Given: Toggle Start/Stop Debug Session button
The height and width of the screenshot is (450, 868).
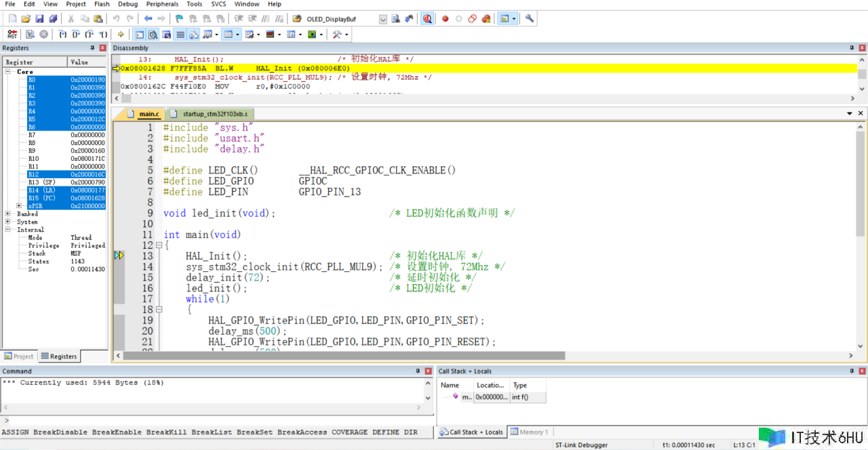Looking at the screenshot, I should 427,19.
